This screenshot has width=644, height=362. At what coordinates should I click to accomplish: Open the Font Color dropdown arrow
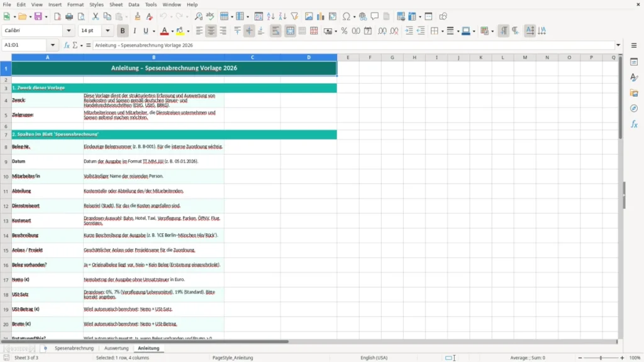[172, 31]
